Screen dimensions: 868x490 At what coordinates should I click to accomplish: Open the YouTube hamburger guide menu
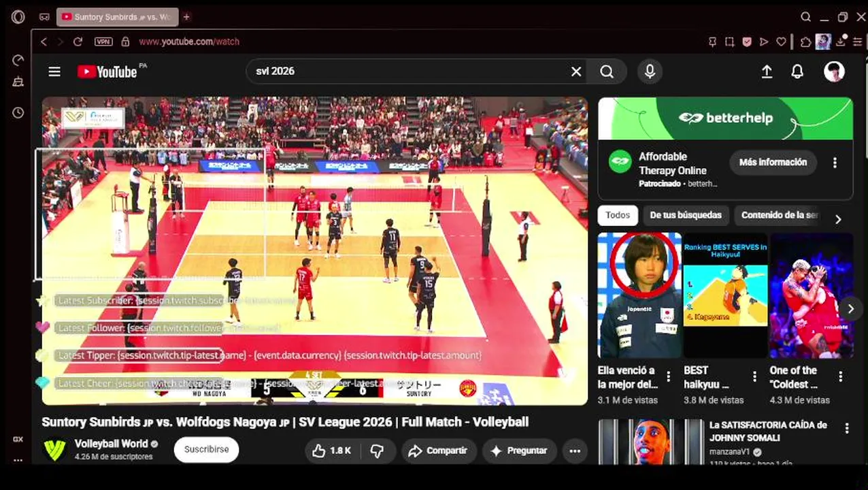pyautogui.click(x=54, y=71)
